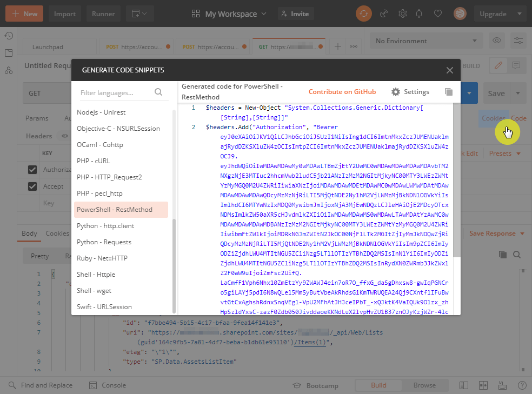Screen dimensions: 532x394
Task: Click the code snippet vertical scrollbar
Action: (457, 180)
